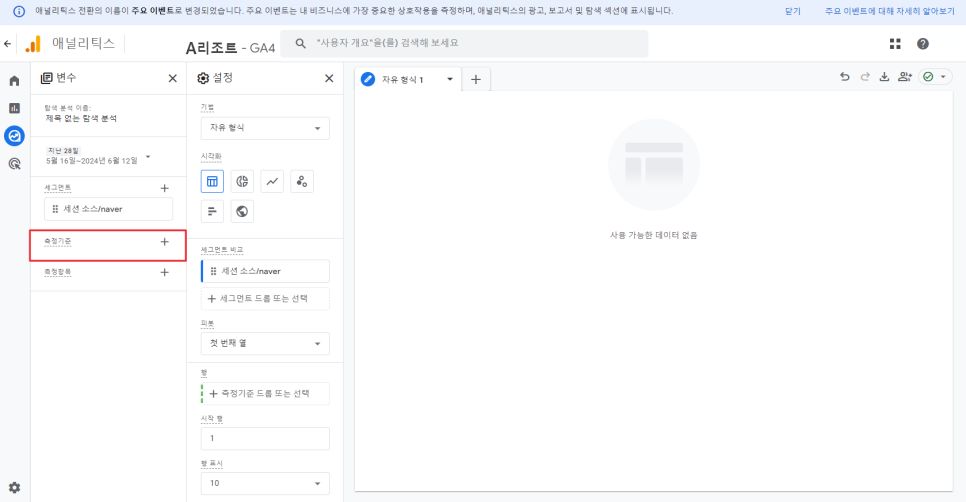This screenshot has height=502, width=966.
Task: Click the search bar
Action: coord(465,44)
